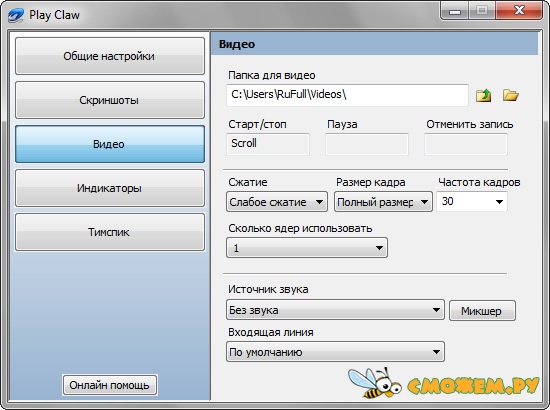Open the Размер кадра dropdown
Image resolution: width=550 pixels, height=410 pixels.
[x=383, y=202]
